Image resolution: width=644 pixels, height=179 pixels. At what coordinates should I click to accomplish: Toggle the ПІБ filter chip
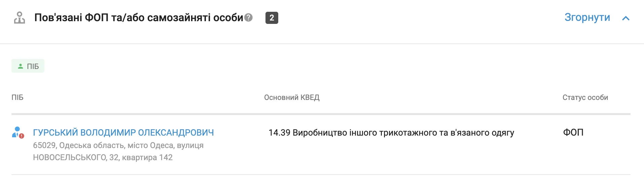point(28,66)
